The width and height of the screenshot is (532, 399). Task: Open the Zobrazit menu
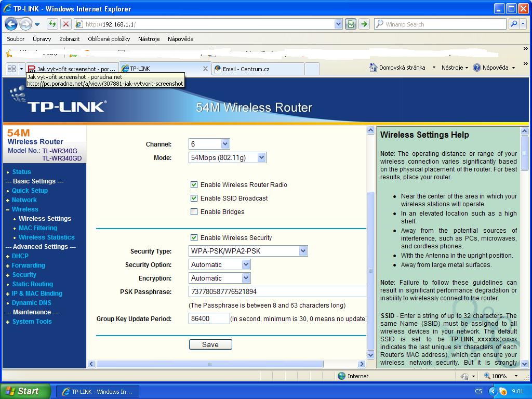(x=69, y=39)
